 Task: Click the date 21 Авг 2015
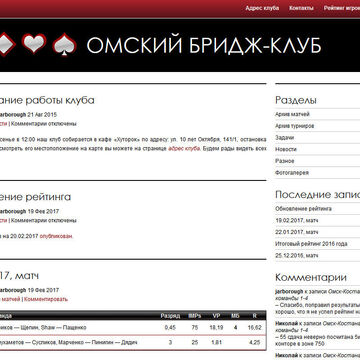pyautogui.click(x=42, y=114)
